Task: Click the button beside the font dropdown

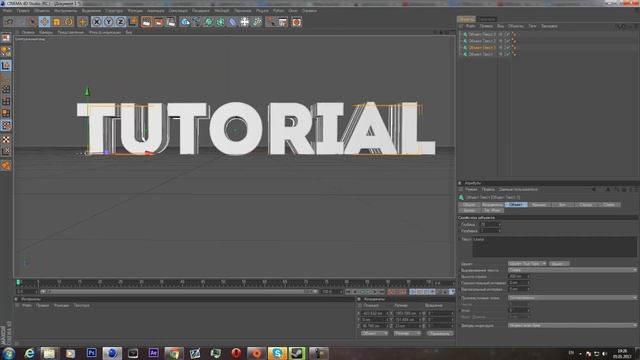Action: (559, 264)
